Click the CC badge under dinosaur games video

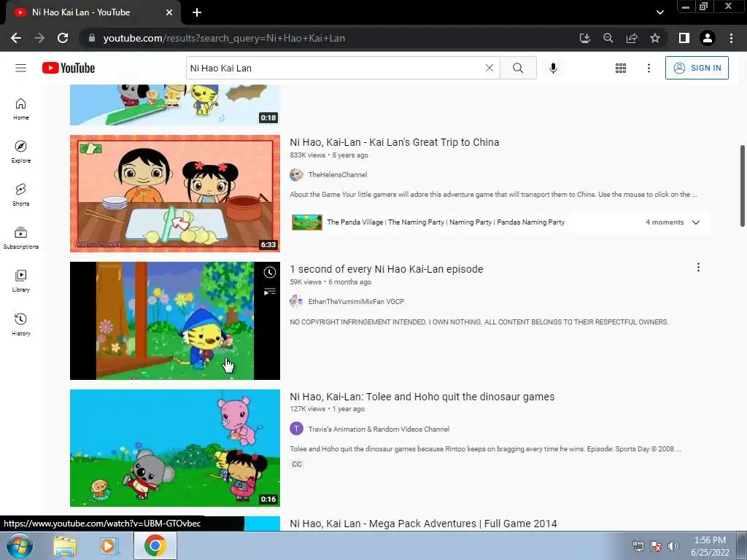pyautogui.click(x=297, y=464)
